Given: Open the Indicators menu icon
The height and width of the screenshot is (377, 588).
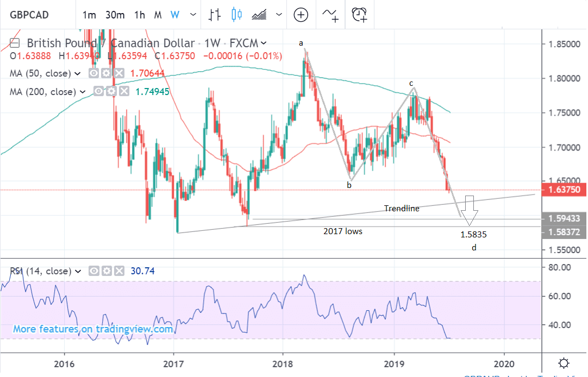Looking at the screenshot, I should (331, 15).
